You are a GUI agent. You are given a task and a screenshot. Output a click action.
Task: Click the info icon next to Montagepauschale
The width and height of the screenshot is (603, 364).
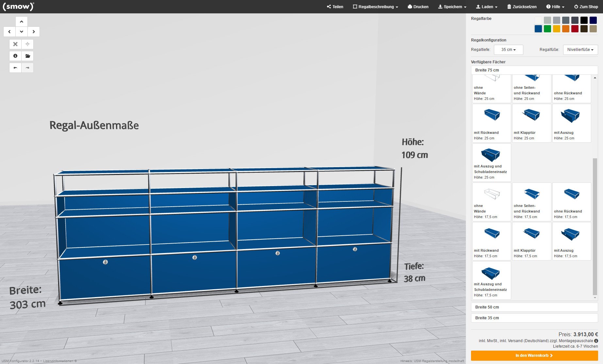pyautogui.click(x=596, y=341)
